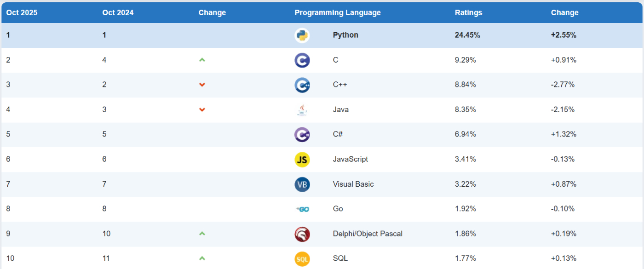Click the C language logo icon
The image size is (644, 269).
click(x=302, y=60)
